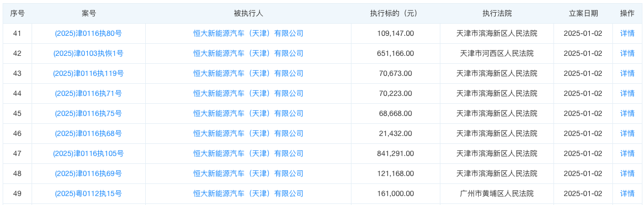Open case link (2025)津0116执69号
Screen dimensions: 644x205
(x=88, y=173)
